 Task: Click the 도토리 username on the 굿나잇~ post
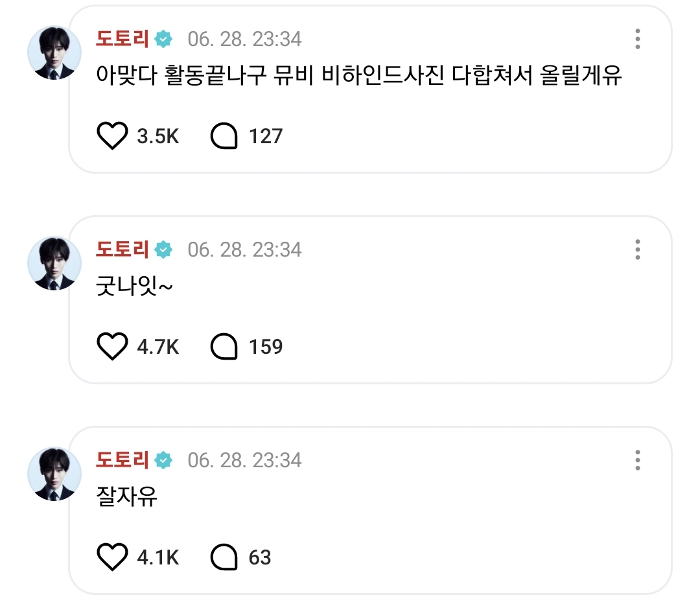pos(122,250)
